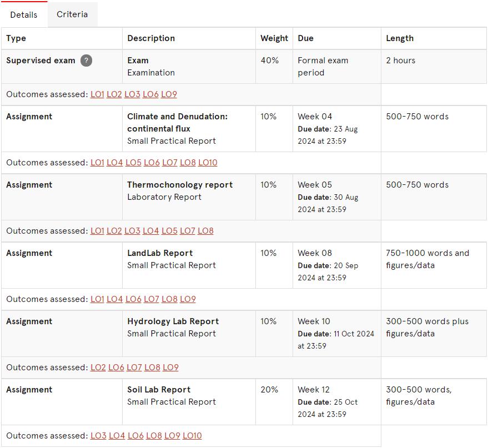Click LO5 under Climate and Denudation outcomes
488x448 pixels.
click(x=133, y=163)
